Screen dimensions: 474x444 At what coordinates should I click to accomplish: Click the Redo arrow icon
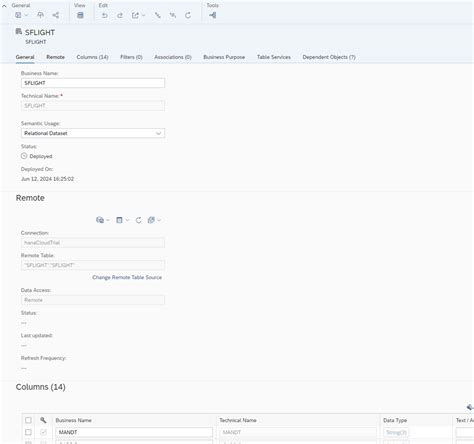[x=120, y=15]
